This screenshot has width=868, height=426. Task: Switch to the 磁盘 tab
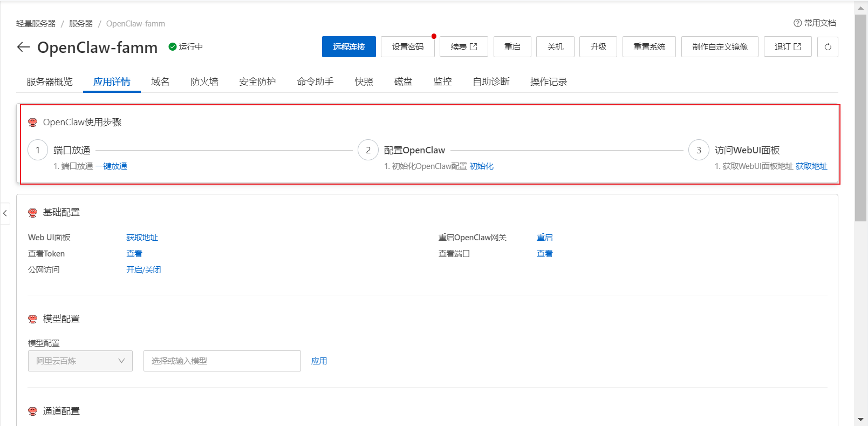pyautogui.click(x=404, y=82)
